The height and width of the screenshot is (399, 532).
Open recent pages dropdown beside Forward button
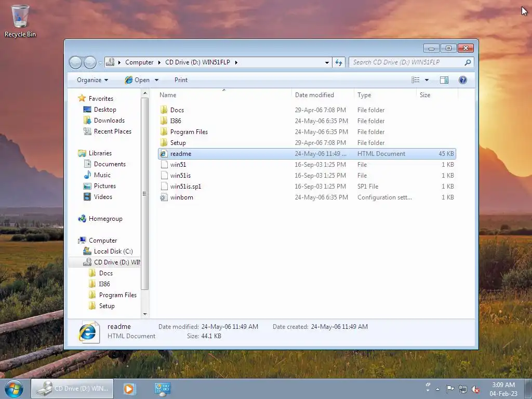[100, 63]
